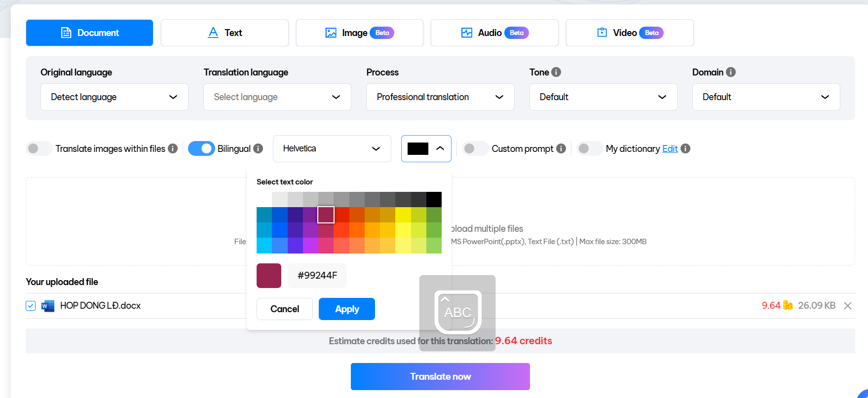Click the floating ABC screen-capture icon

pos(457,312)
